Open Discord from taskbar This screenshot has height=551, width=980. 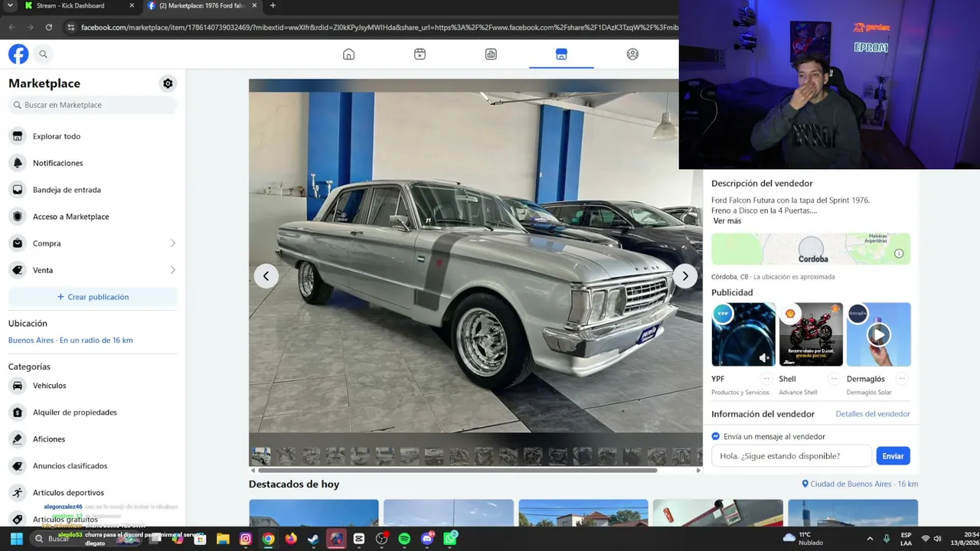tap(427, 539)
